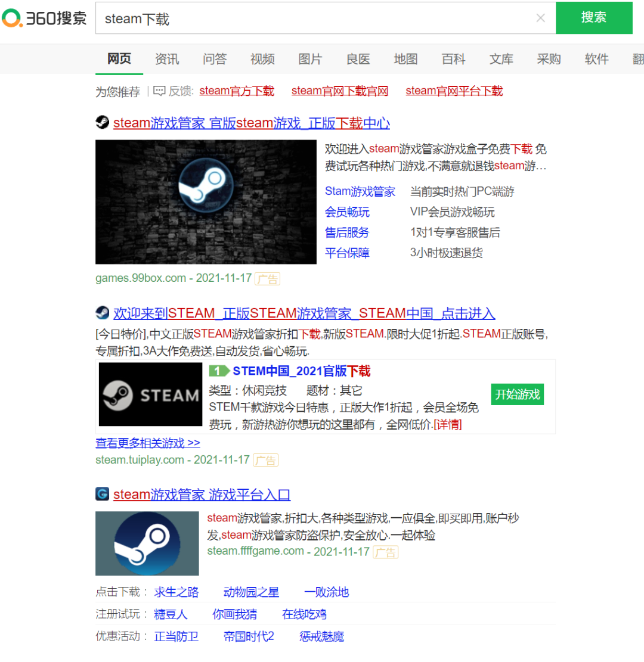Image resolution: width=644 pixels, height=662 pixels.
Task: Click 1对1专享客服售后 description text
Action: click(455, 232)
